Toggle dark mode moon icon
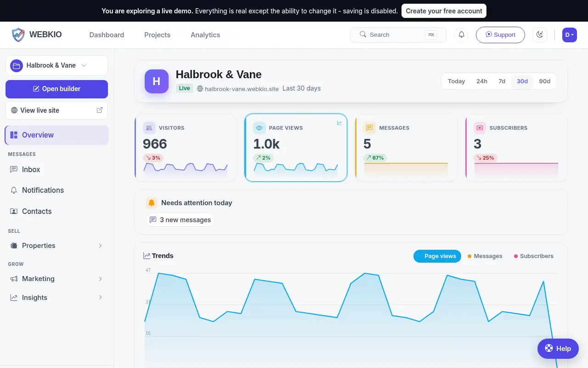Image resolution: width=588 pixels, height=368 pixels. point(540,34)
